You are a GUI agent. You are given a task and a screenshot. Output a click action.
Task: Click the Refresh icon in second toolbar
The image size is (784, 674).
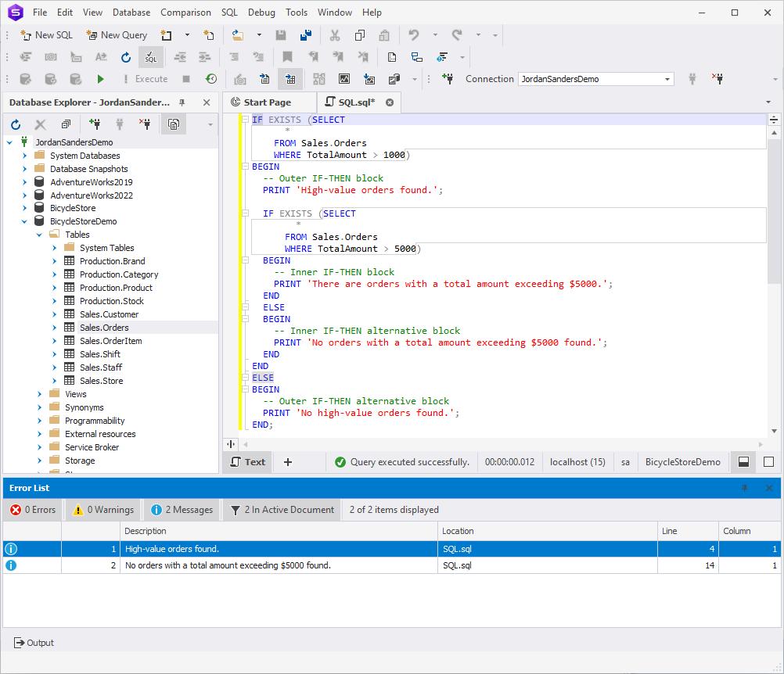coord(125,57)
